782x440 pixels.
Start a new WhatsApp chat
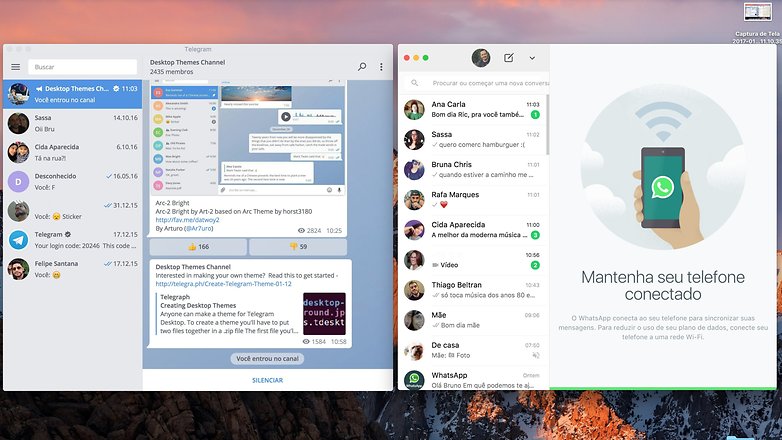click(509, 58)
